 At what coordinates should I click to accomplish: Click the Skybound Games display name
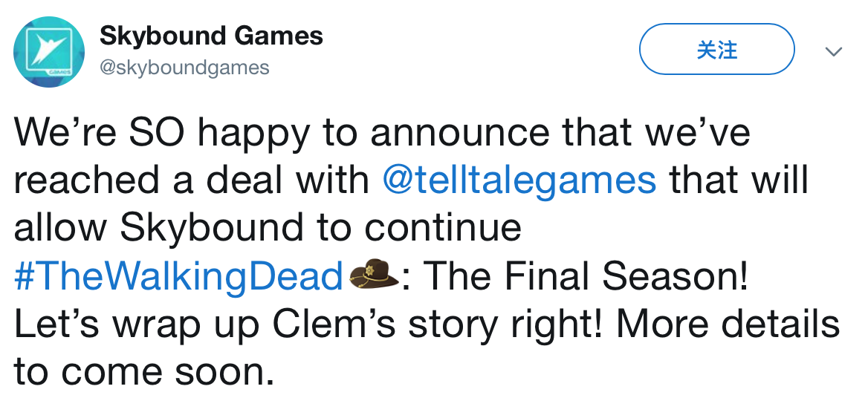211,36
